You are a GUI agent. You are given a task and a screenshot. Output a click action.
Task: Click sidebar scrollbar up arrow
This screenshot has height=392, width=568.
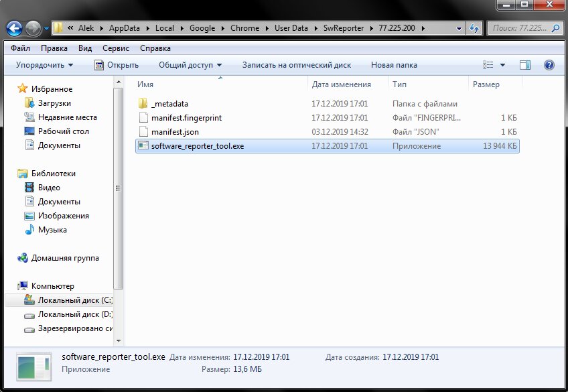tap(119, 82)
